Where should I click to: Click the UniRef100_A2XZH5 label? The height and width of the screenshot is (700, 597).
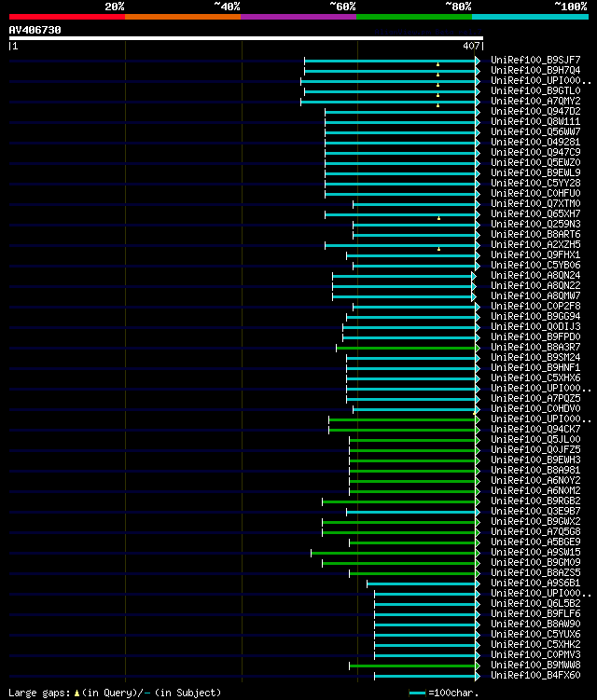pyautogui.click(x=535, y=244)
